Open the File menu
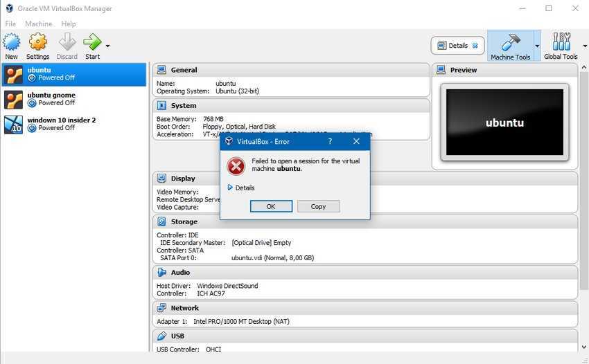Image resolution: width=589 pixels, height=364 pixels. 10,24
